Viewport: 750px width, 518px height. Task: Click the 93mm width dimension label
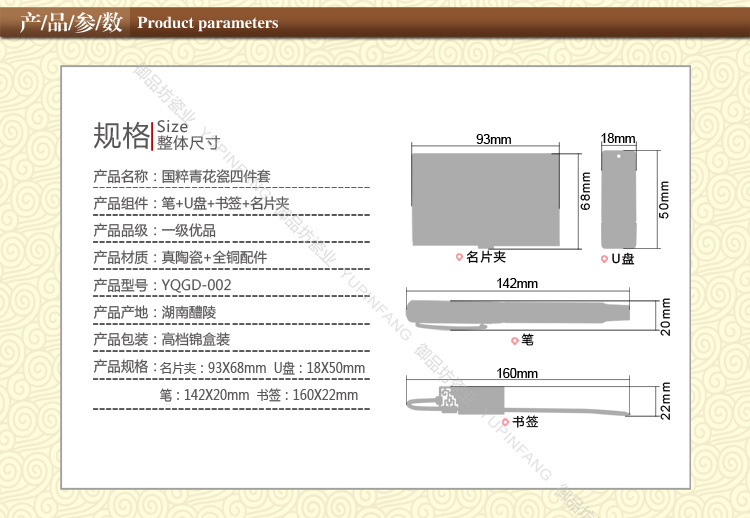(493, 138)
